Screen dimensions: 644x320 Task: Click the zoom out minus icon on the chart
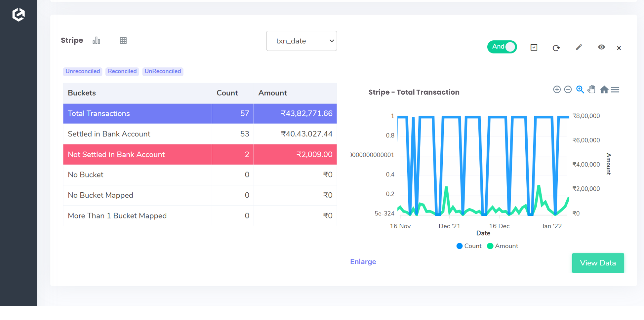point(568,89)
